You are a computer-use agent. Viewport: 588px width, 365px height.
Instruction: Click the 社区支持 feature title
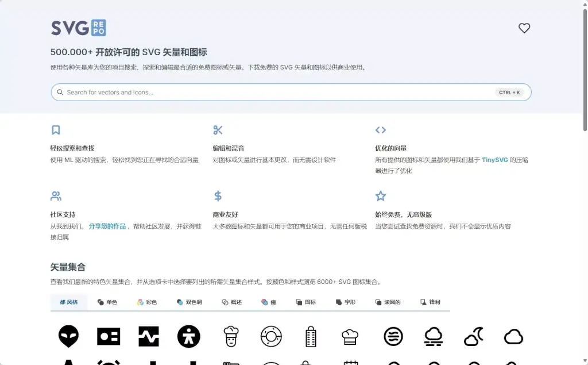[63, 215]
